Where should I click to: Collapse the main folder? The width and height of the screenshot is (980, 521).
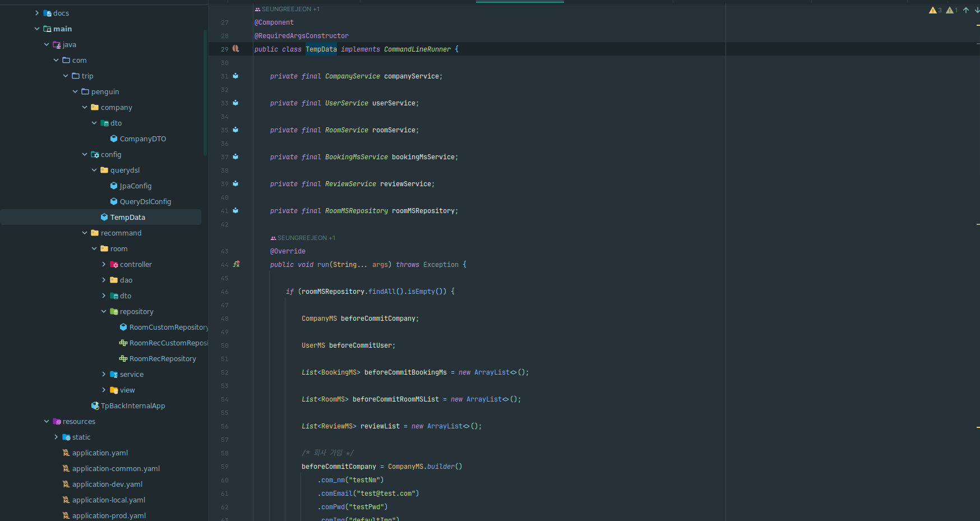click(x=37, y=29)
